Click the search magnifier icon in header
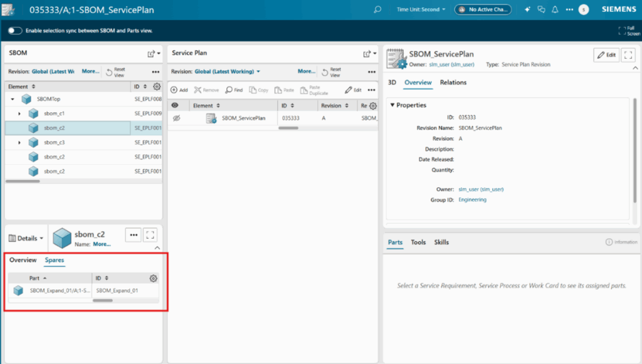The image size is (642, 364). click(377, 9)
